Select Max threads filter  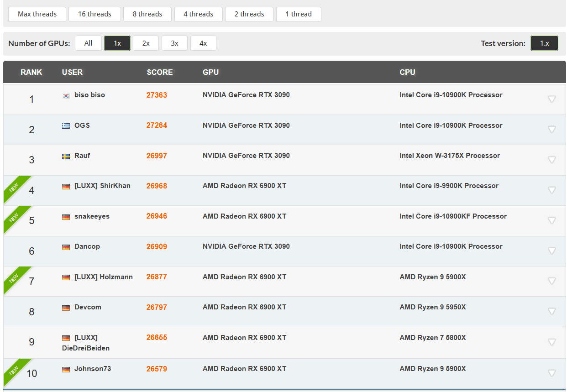(37, 14)
